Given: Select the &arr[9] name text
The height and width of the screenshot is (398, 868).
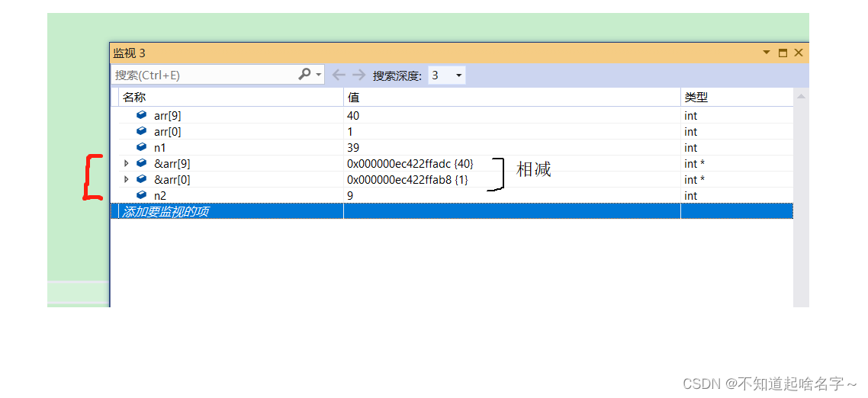Looking at the screenshot, I should click(x=172, y=164).
